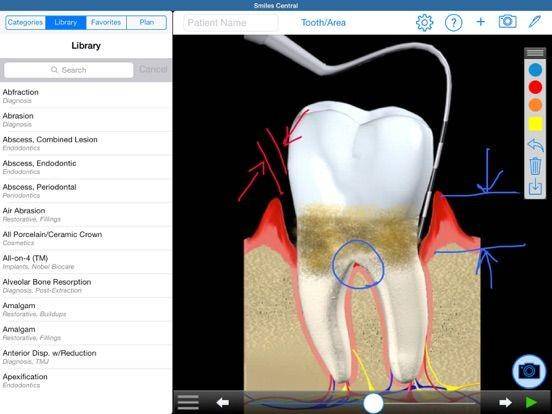Screen dimensions: 552x414
Task: Delete drawings with trash icon
Action: [535, 166]
